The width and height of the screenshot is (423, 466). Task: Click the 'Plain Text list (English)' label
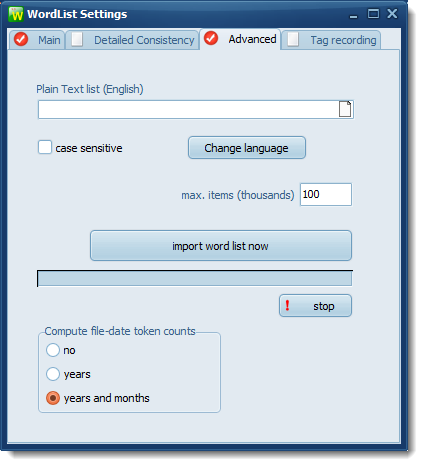click(x=90, y=89)
